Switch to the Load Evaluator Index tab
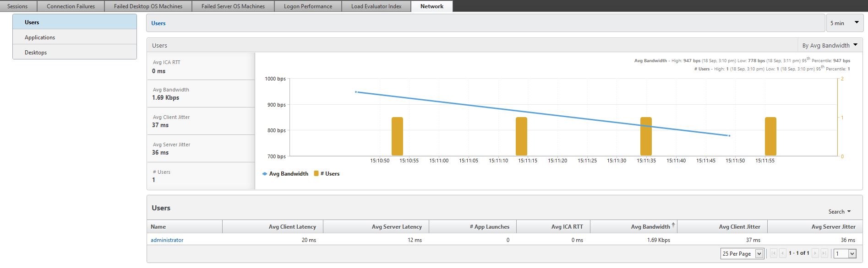868x268 pixels. (x=376, y=6)
